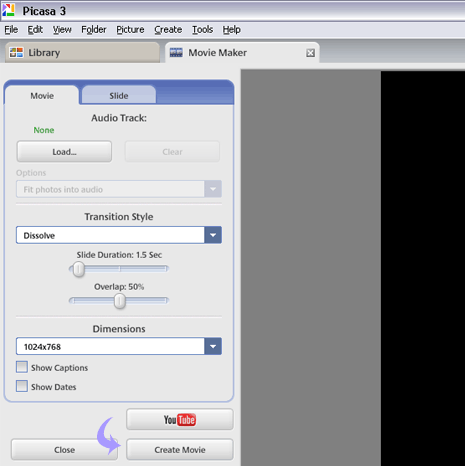
Task: Open the Tools menu
Action: pos(202,30)
